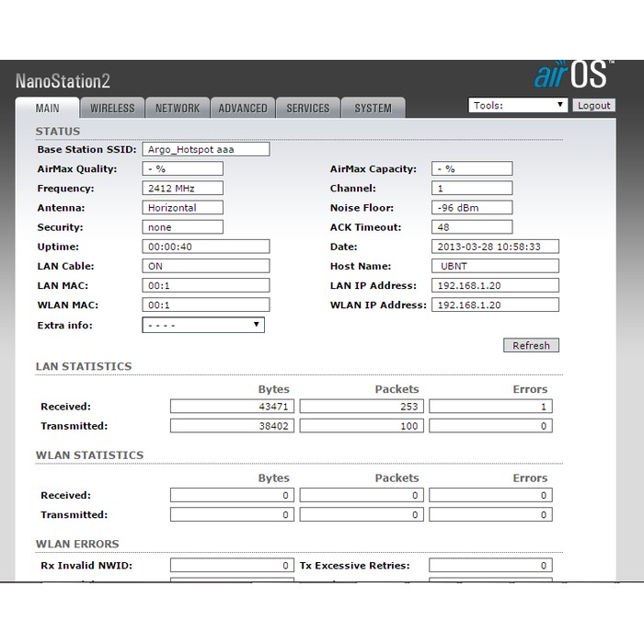Image resolution: width=644 pixels, height=644 pixels.
Task: Click the LAN IP Address field
Action: [x=495, y=285]
